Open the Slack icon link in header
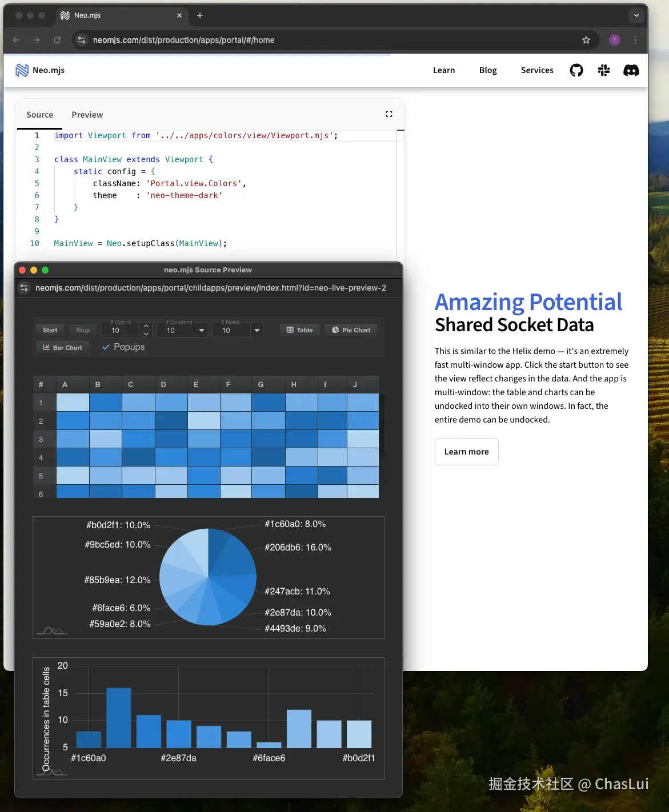This screenshot has height=812, width=669. coord(604,70)
